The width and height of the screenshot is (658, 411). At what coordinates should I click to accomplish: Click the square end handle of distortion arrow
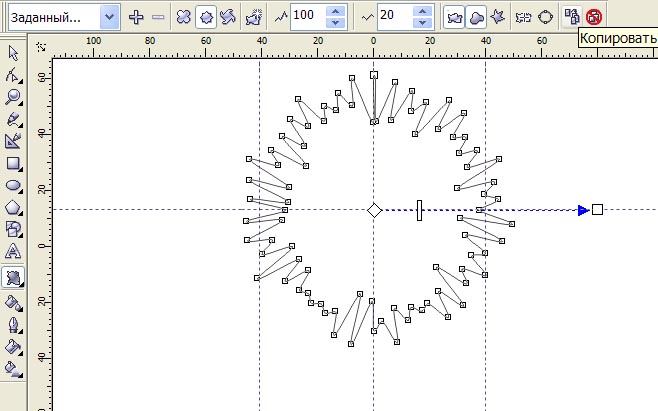click(x=597, y=209)
